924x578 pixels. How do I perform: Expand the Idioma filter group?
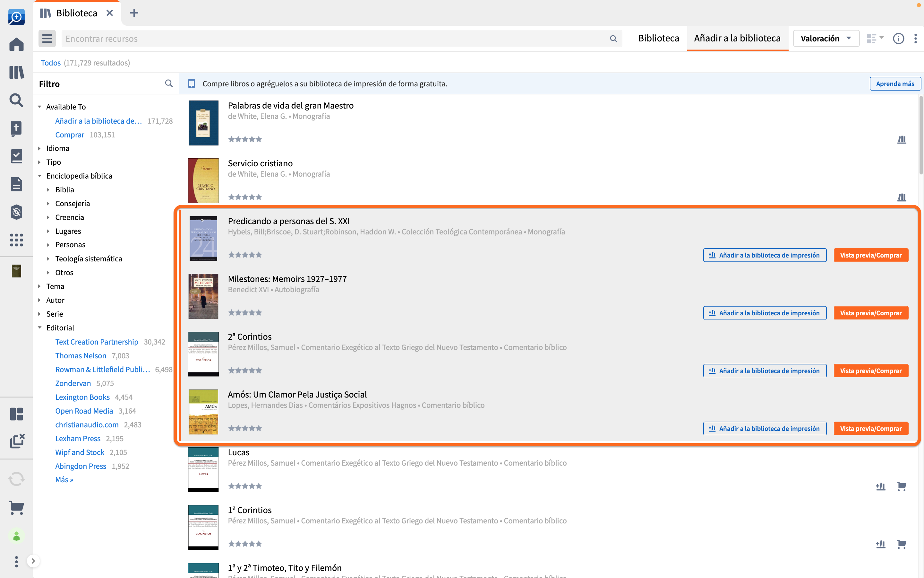pyautogui.click(x=39, y=148)
